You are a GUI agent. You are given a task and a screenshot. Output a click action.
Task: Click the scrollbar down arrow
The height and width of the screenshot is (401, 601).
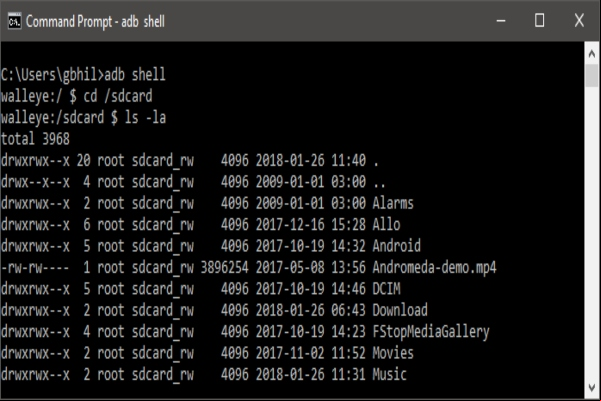coord(592,388)
